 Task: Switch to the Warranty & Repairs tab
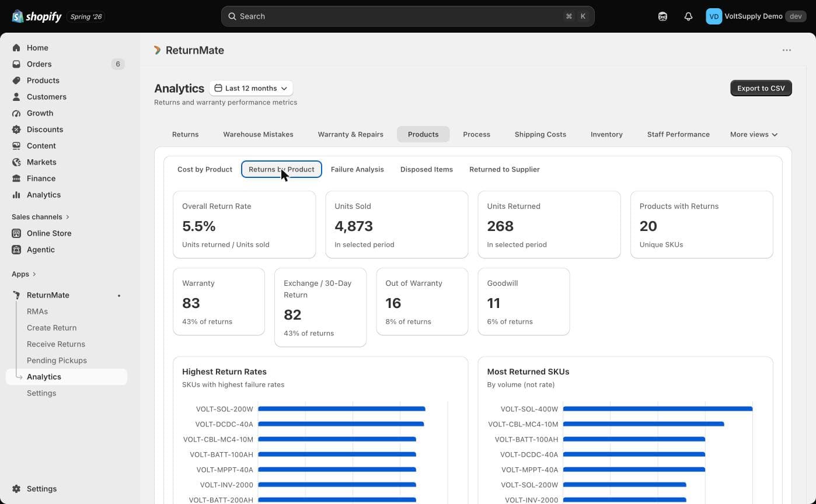[x=350, y=134]
